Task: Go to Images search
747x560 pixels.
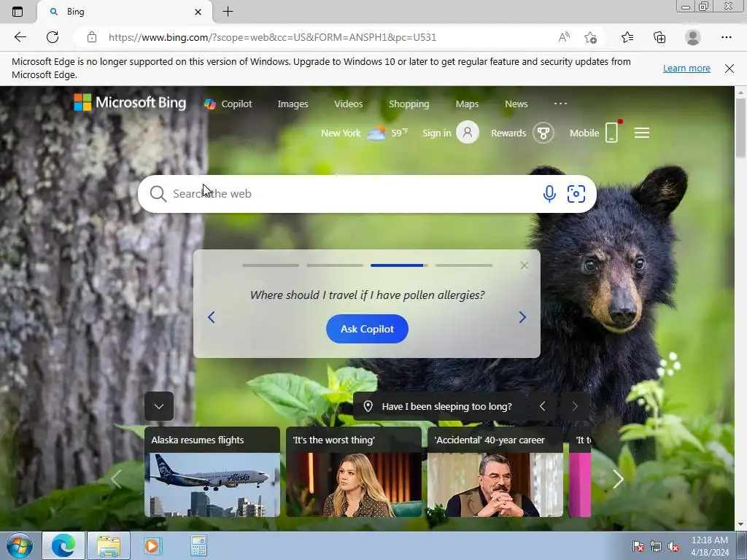Action: [x=293, y=104]
